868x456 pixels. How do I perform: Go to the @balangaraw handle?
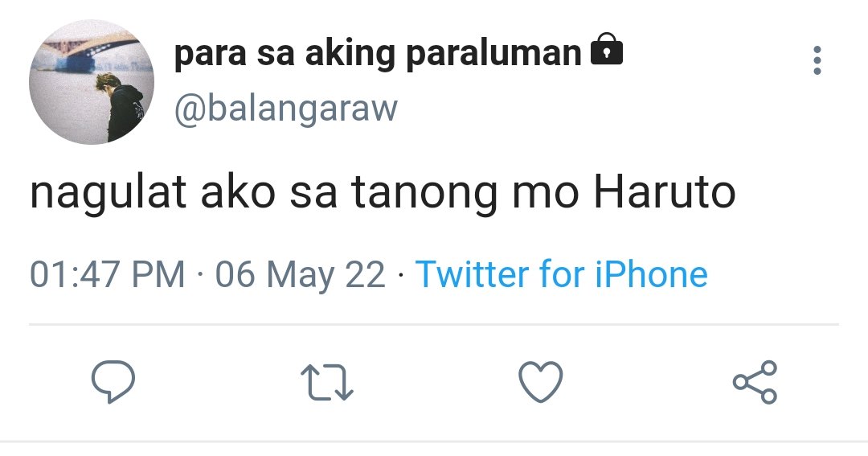pyautogui.click(x=285, y=108)
